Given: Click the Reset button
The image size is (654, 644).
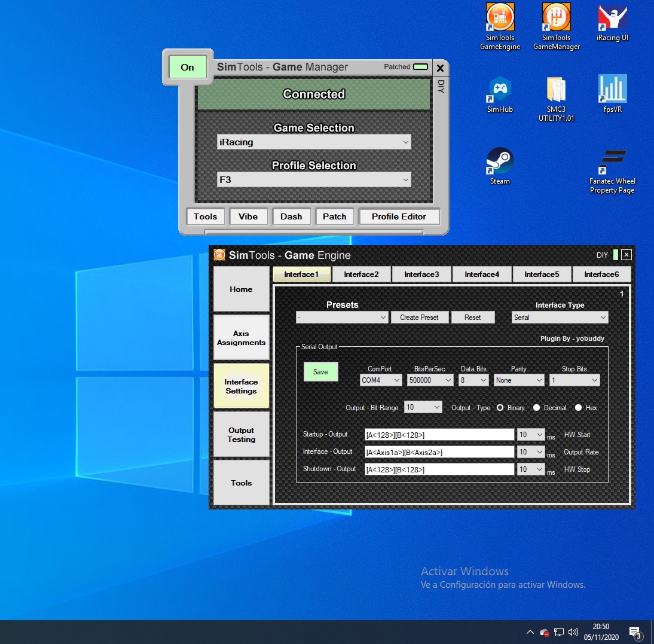Looking at the screenshot, I should 473,318.
